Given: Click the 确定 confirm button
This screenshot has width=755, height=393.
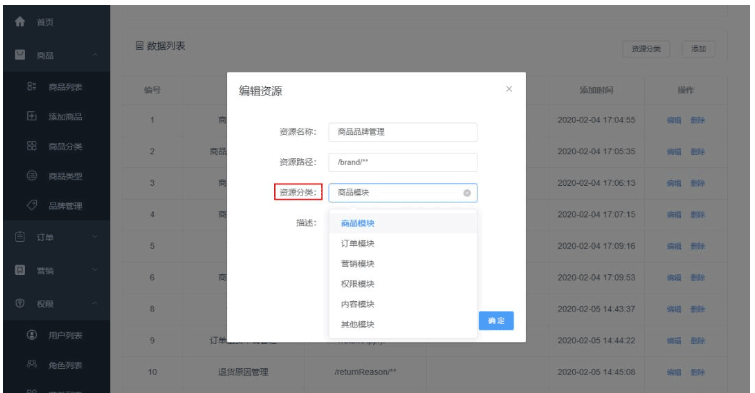Looking at the screenshot, I should click(496, 321).
